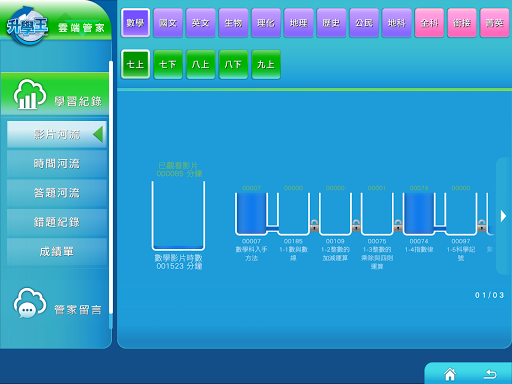Click the lock after 1-5科學記號
Screen dimensions: 512x384
click(x=482, y=226)
